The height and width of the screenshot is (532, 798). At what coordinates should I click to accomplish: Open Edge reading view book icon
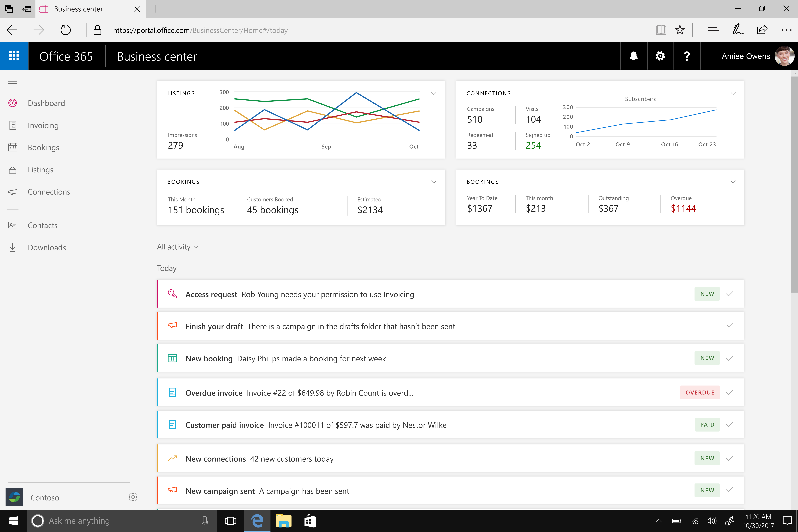(x=661, y=30)
